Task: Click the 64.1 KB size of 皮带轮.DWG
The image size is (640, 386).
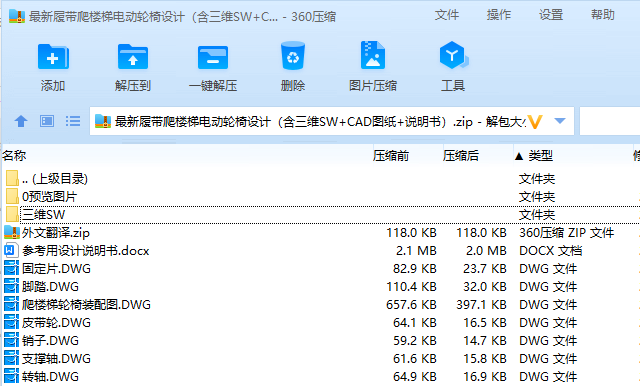Action: pos(415,323)
